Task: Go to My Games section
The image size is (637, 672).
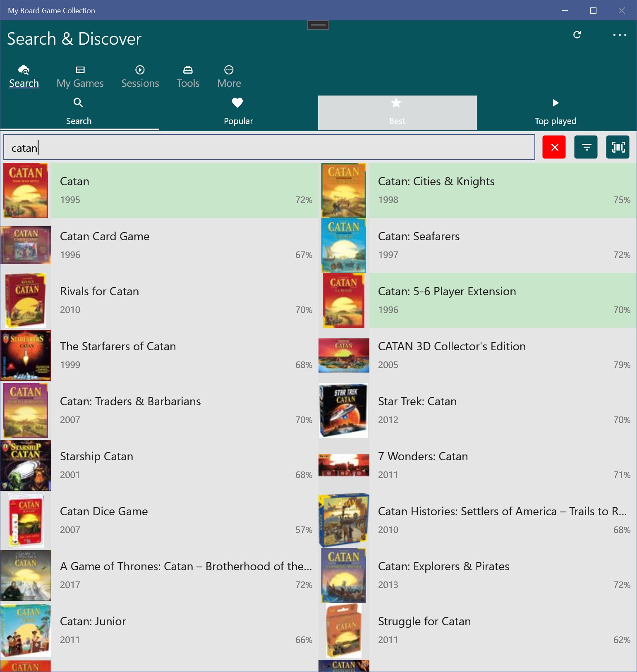Action: (x=80, y=77)
